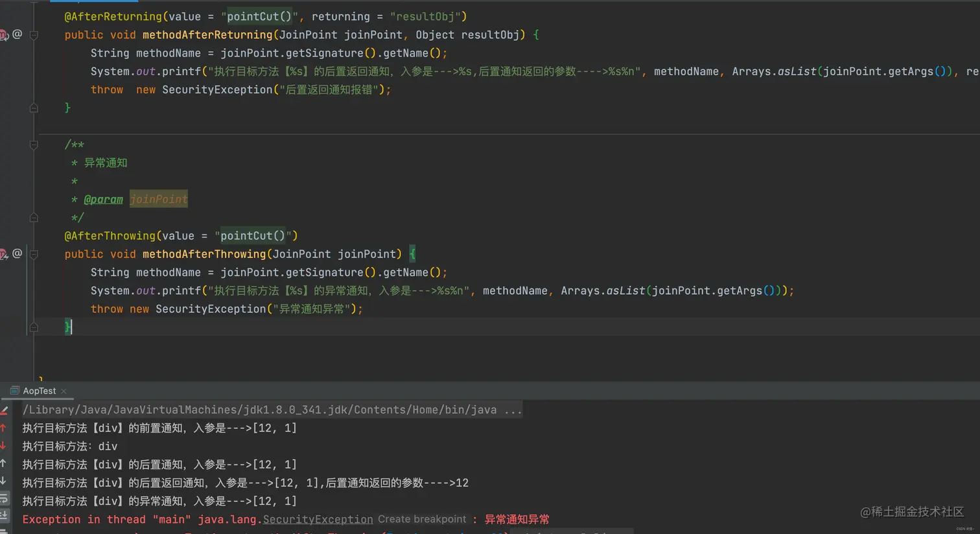The height and width of the screenshot is (534, 980).
Task: Click the @param Javadoc tag
Action: 103,200
